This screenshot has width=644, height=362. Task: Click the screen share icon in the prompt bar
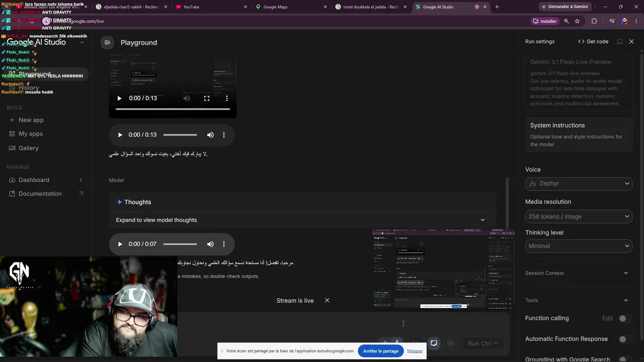(x=434, y=343)
